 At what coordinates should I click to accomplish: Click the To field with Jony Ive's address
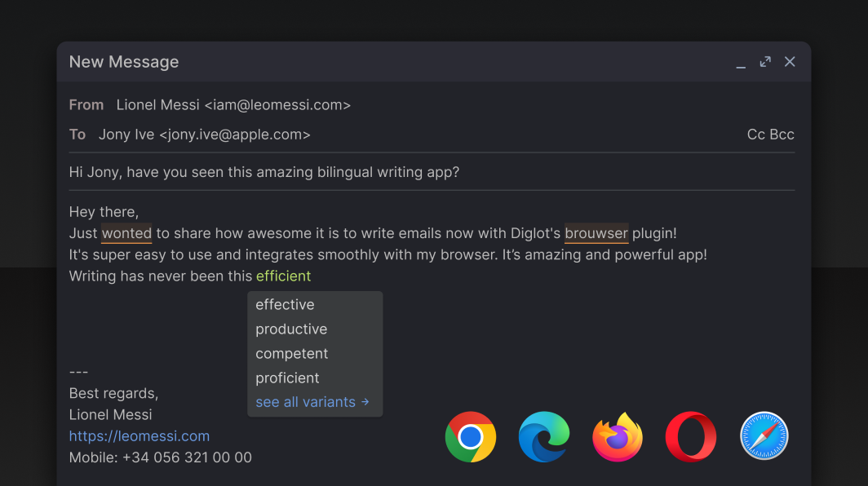pyautogui.click(x=204, y=134)
